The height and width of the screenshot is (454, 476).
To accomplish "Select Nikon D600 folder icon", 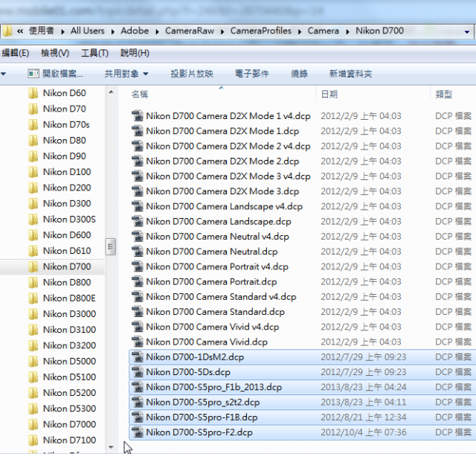I will tap(33, 235).
